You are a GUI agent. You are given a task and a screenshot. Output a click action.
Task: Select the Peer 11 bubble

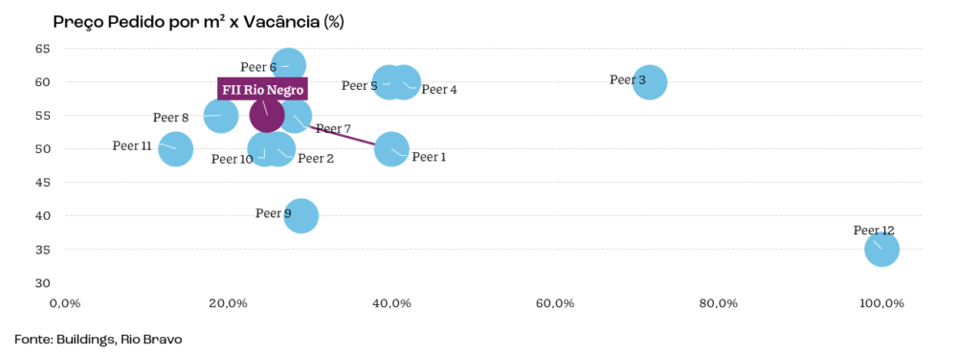point(176,149)
